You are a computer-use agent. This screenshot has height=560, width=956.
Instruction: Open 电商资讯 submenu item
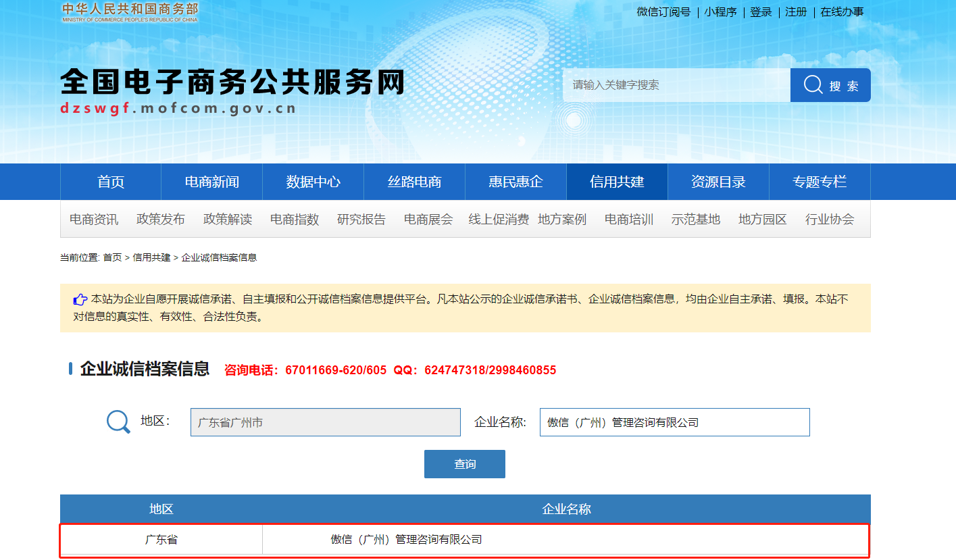[x=94, y=220]
